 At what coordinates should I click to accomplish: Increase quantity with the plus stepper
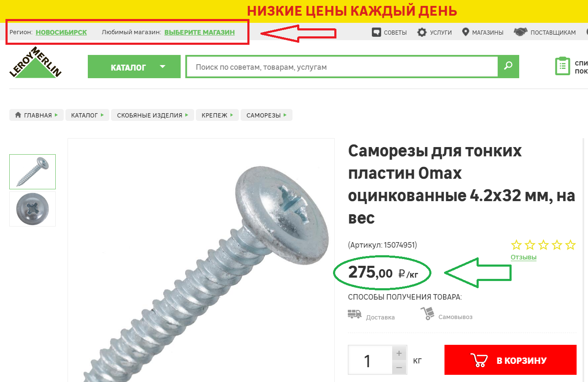pyautogui.click(x=399, y=353)
